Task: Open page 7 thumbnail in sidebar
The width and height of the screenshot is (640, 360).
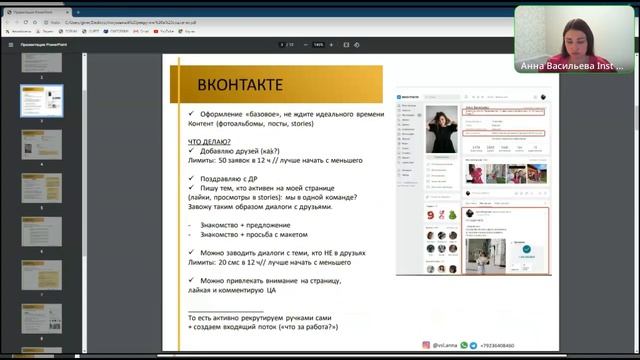Action: click(x=42, y=275)
